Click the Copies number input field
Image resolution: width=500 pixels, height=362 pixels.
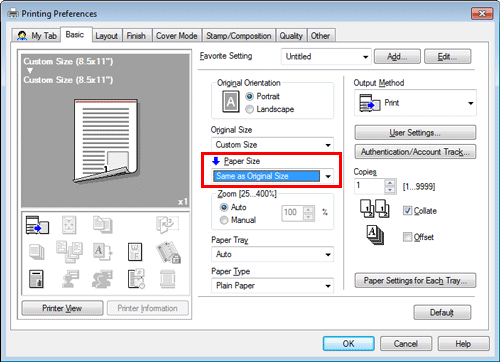(x=369, y=187)
